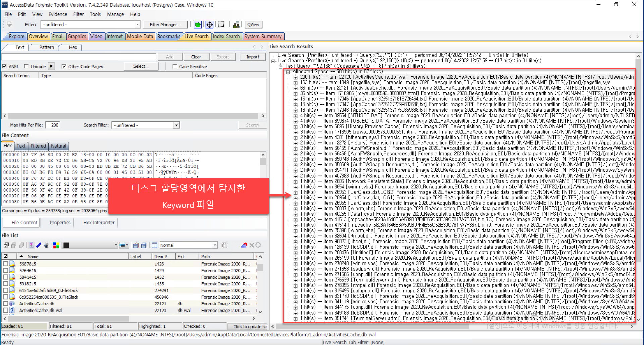Click the four-arrow move toolbar icon
This screenshot has width=644, height=345.
pos(209,25)
